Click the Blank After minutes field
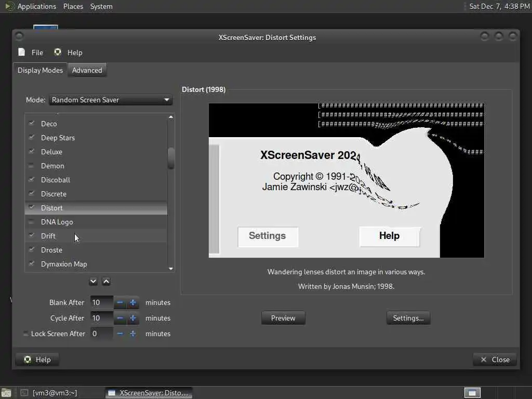Screen dimensions: 532x399 point(101,302)
